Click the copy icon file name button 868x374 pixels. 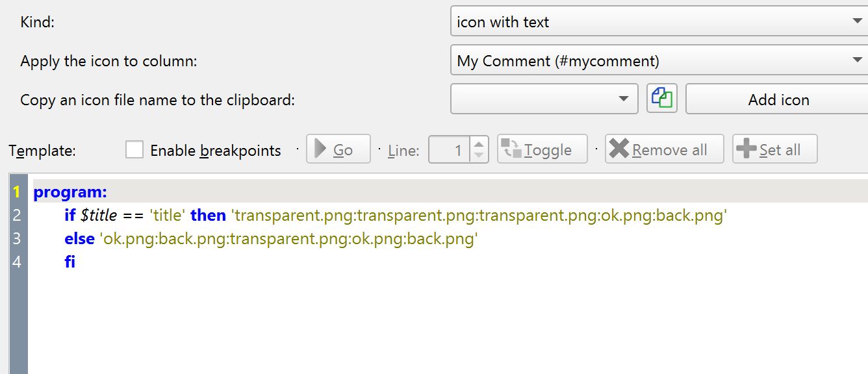662,99
